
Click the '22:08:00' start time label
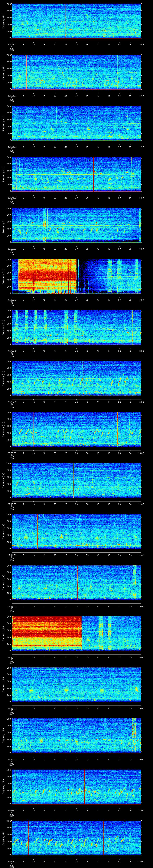(x=12, y=402)
